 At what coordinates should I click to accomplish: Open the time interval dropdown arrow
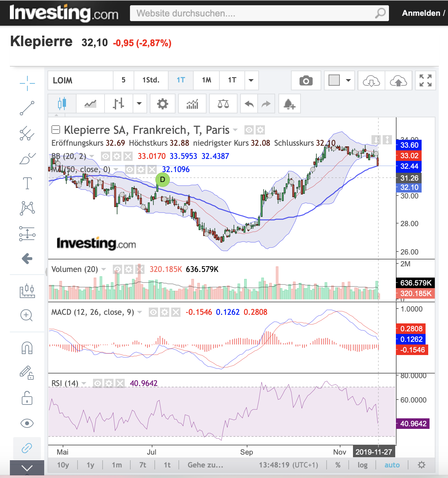(x=251, y=80)
